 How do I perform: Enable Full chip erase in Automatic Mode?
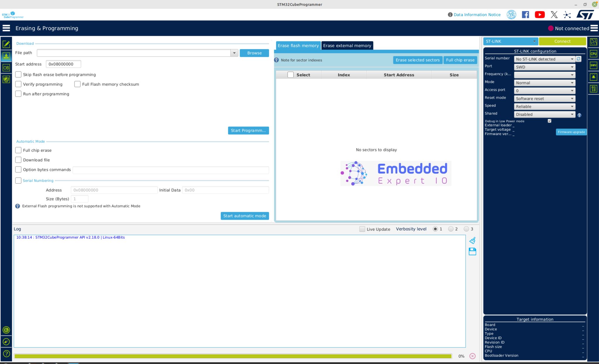pos(18,150)
